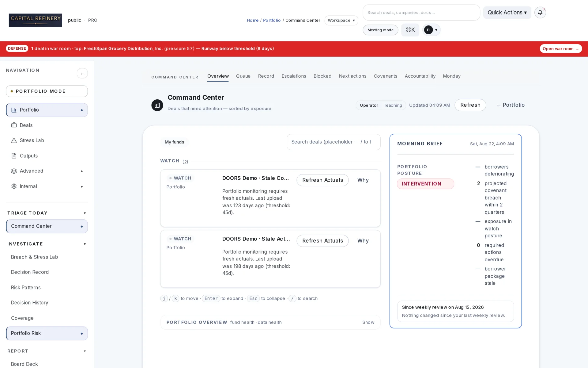
Task: Click the Stress Lab warning icon
Action: pos(14,140)
